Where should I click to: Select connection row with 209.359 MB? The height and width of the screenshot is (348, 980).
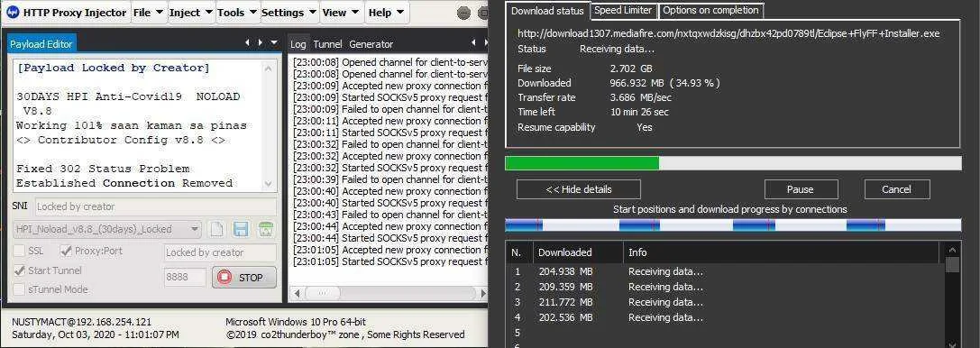[x=725, y=288]
